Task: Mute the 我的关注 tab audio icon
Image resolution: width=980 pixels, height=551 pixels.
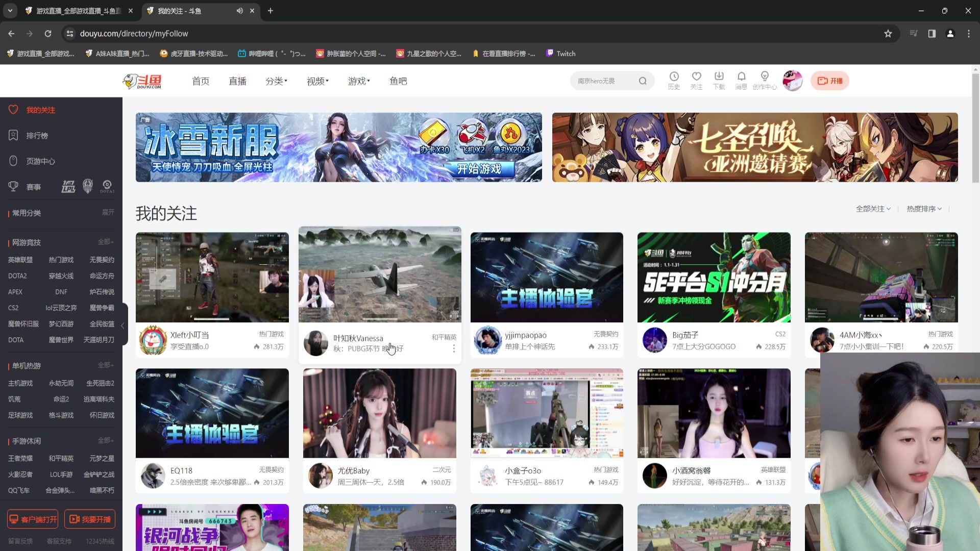Action: tap(239, 11)
